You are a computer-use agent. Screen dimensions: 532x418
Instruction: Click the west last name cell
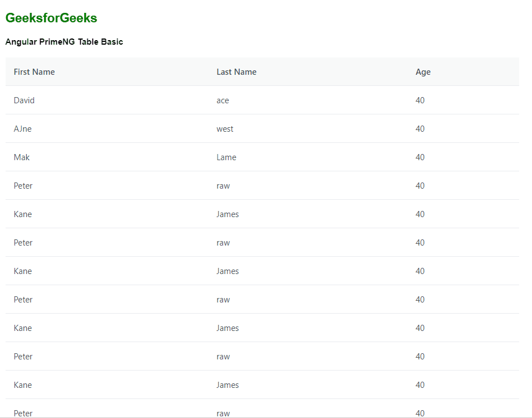(225, 129)
